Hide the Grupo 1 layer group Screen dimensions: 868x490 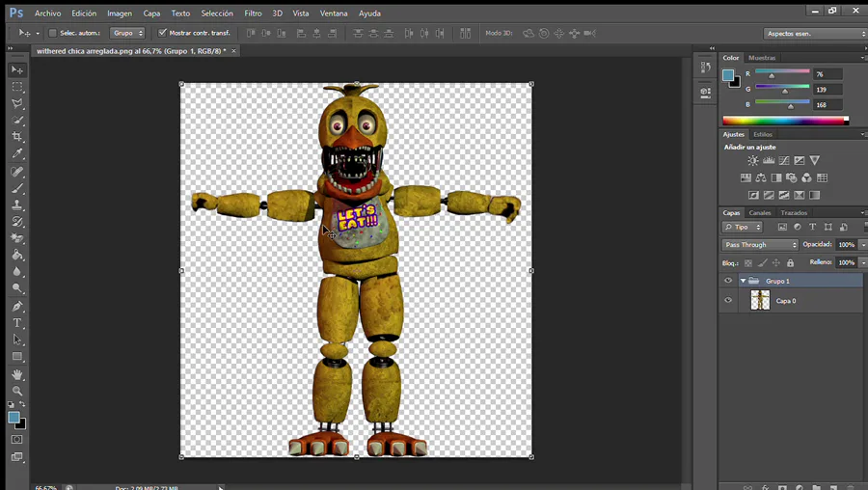[728, 281]
